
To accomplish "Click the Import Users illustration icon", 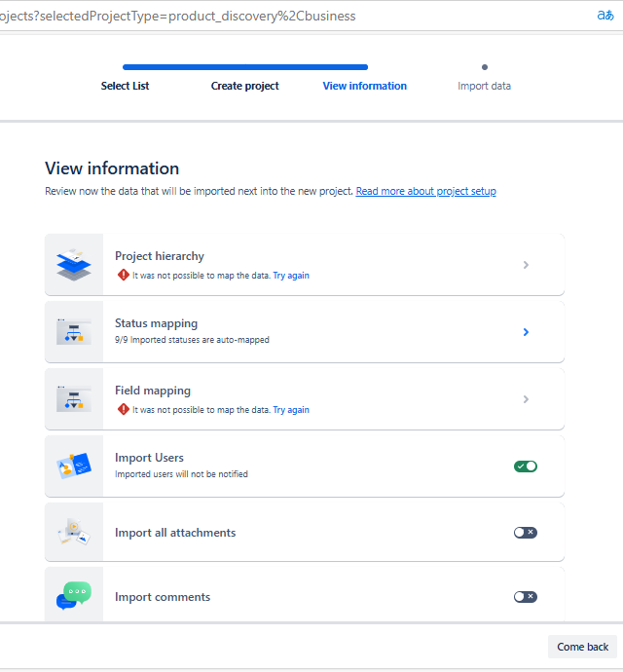I will tap(74, 466).
